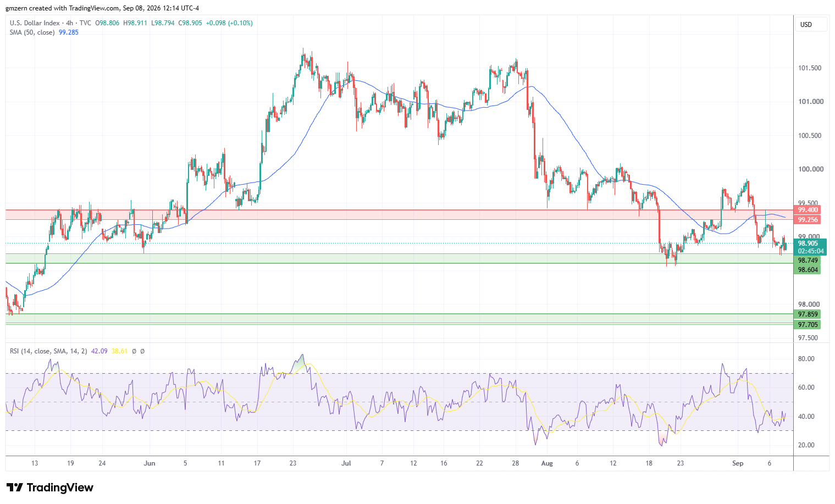Screen dimensions: 835x504
Task: Click the Aug label on time axis
Action: (547, 463)
